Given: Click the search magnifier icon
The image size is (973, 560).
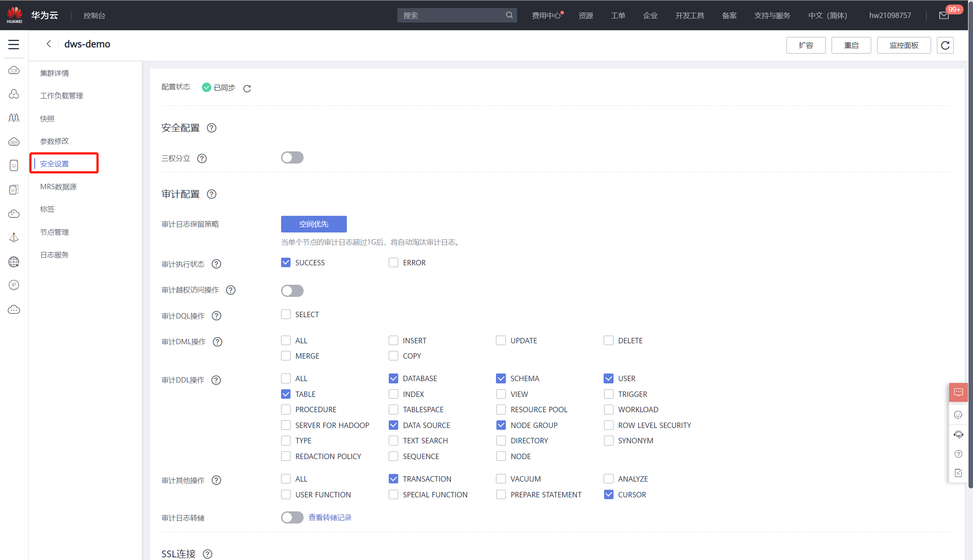Looking at the screenshot, I should pos(509,15).
